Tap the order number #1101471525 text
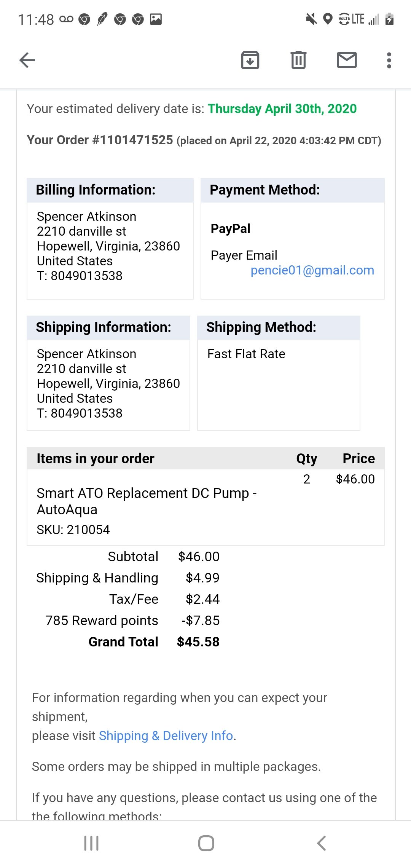Screen dimensions: 411x868 click(133, 140)
